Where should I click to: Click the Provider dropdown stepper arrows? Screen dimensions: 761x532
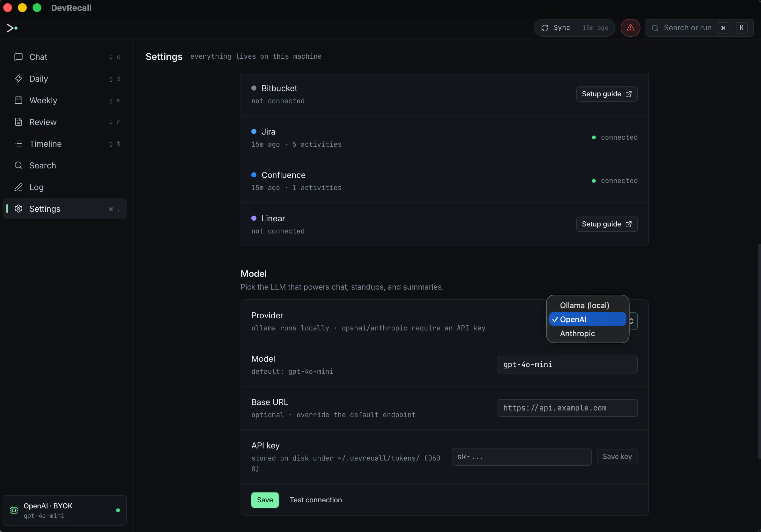(632, 321)
